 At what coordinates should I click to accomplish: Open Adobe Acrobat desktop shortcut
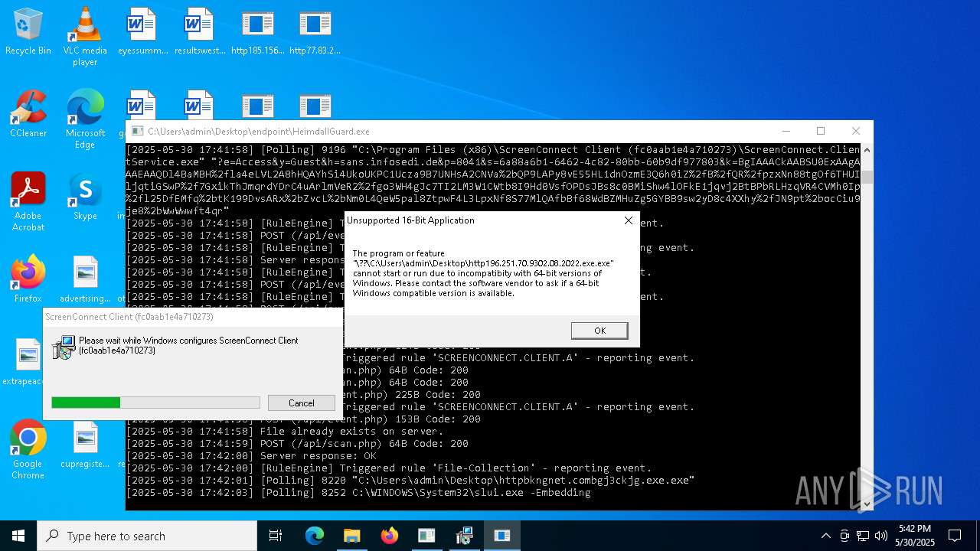(28, 201)
